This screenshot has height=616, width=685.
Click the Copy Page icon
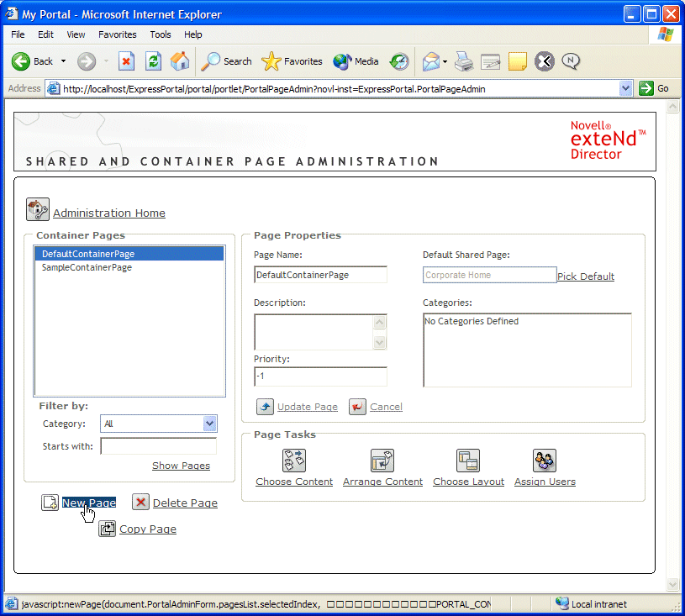click(x=107, y=529)
